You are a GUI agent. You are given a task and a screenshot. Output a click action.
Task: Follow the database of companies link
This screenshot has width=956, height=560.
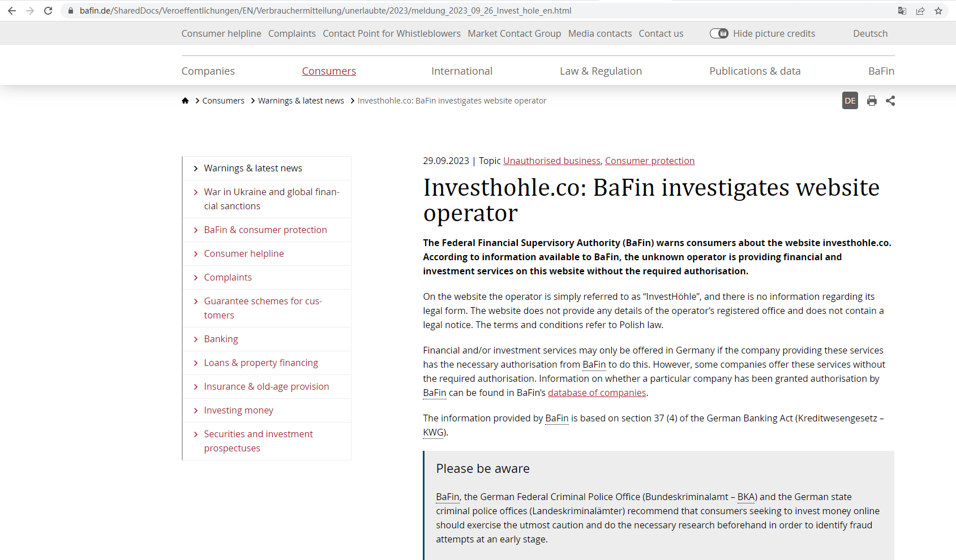[597, 393]
